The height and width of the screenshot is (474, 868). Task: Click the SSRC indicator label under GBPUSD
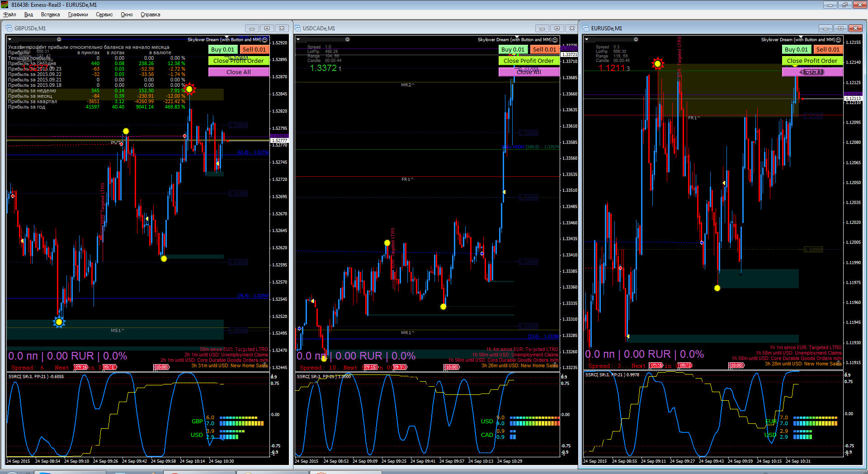[x=36, y=376]
